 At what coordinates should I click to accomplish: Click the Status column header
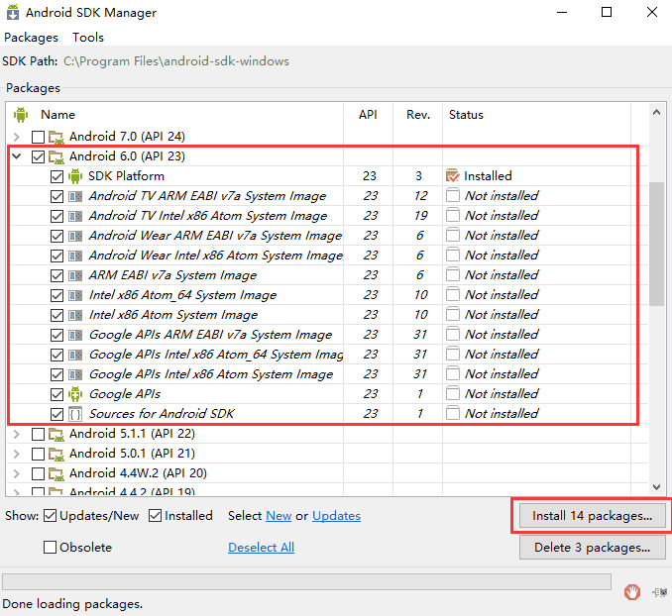[466, 115]
